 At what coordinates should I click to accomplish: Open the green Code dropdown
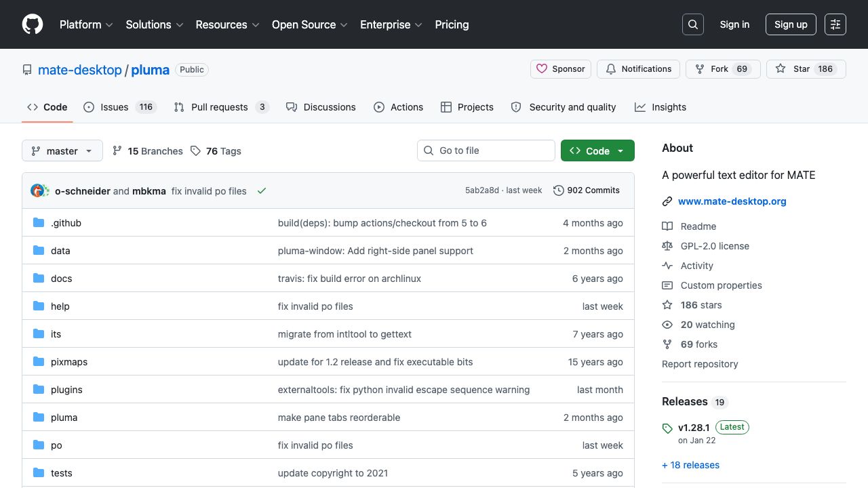(x=597, y=151)
